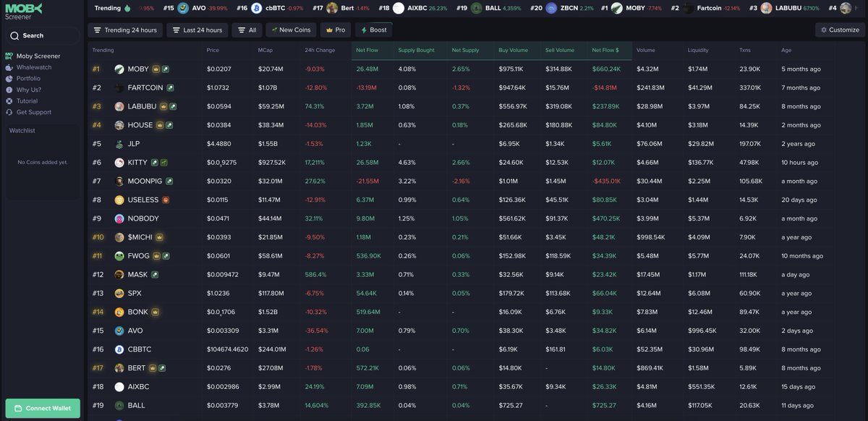This screenshot has width=868, height=421.
Task: Click the Search field in the sidebar
Action: 43,35
